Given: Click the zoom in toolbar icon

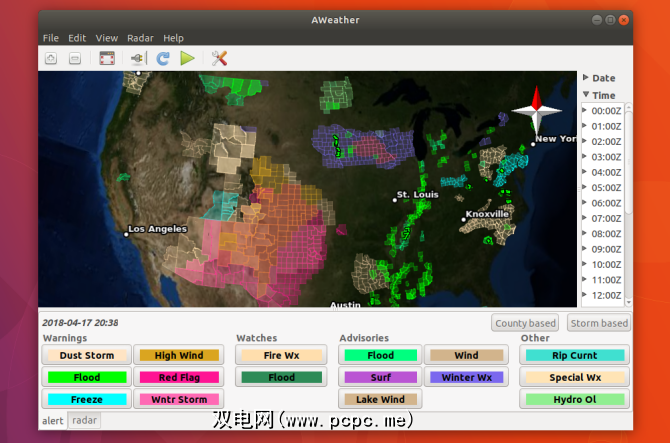Looking at the screenshot, I should 51,58.
